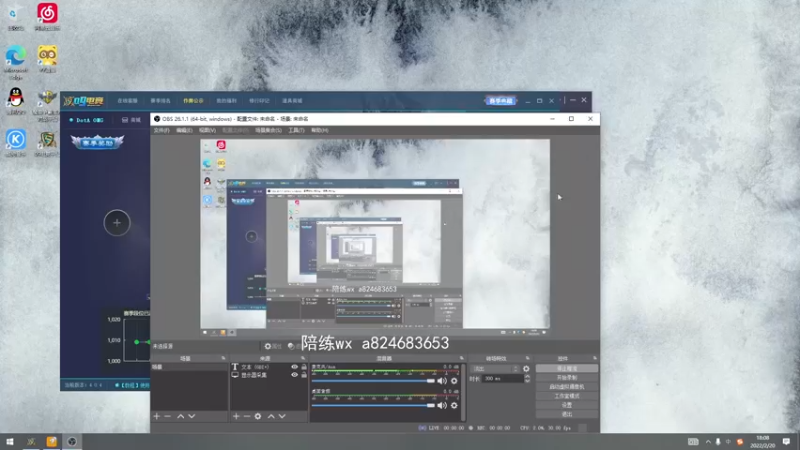Screen dimensions: 800x450
Task: Mute the desktop audio channel
Action: tap(442, 406)
